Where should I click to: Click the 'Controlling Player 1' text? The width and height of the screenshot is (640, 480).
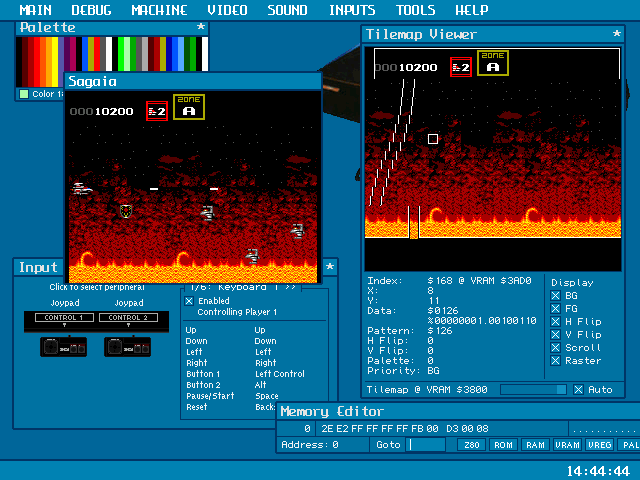click(237, 312)
